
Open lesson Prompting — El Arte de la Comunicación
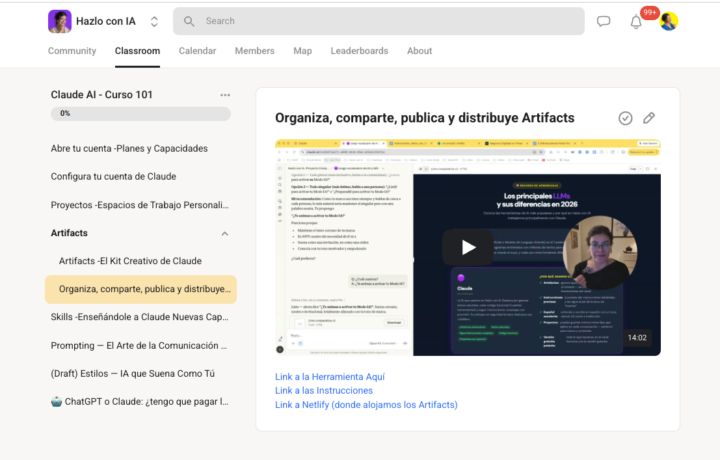(139, 345)
